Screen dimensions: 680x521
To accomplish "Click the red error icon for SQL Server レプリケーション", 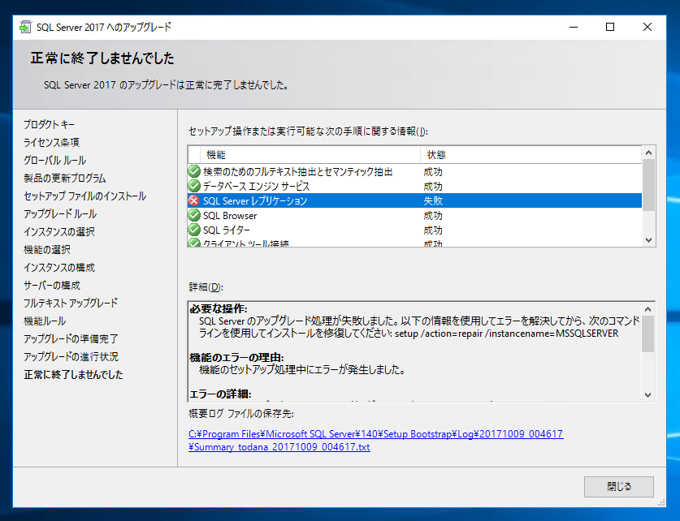I will [194, 200].
